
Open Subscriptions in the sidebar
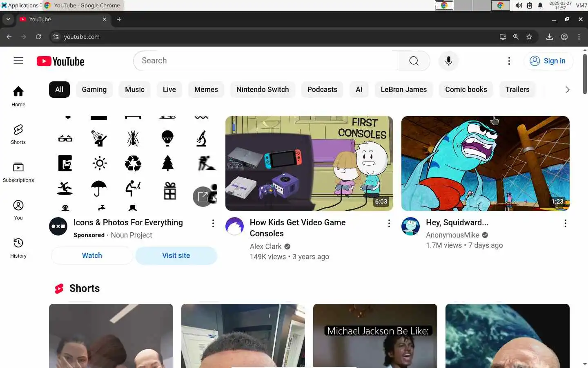pyautogui.click(x=18, y=172)
